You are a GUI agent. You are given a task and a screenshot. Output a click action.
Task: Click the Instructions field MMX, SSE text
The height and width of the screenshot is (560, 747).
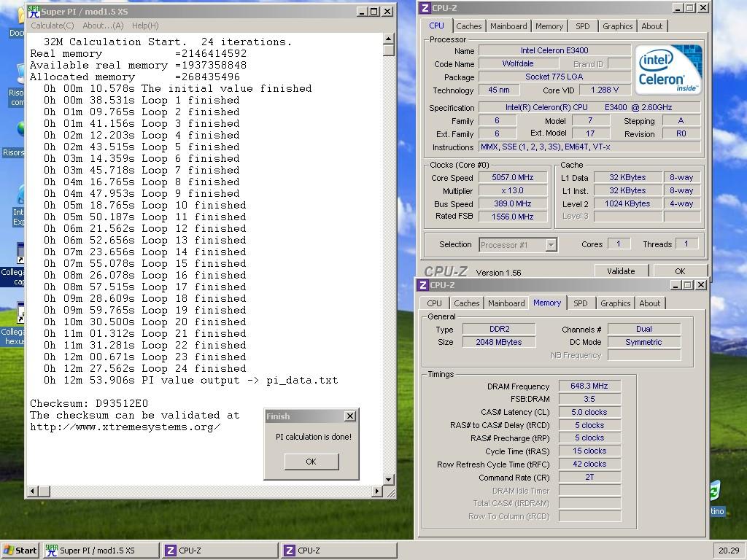point(589,147)
